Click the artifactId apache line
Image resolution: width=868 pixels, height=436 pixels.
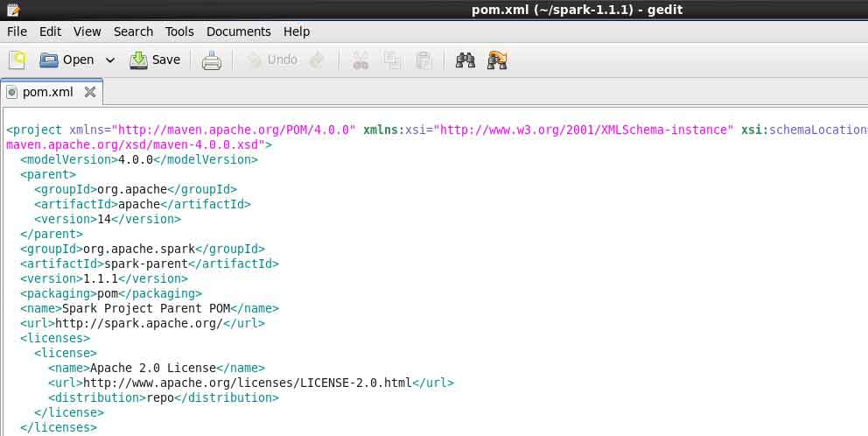143,204
